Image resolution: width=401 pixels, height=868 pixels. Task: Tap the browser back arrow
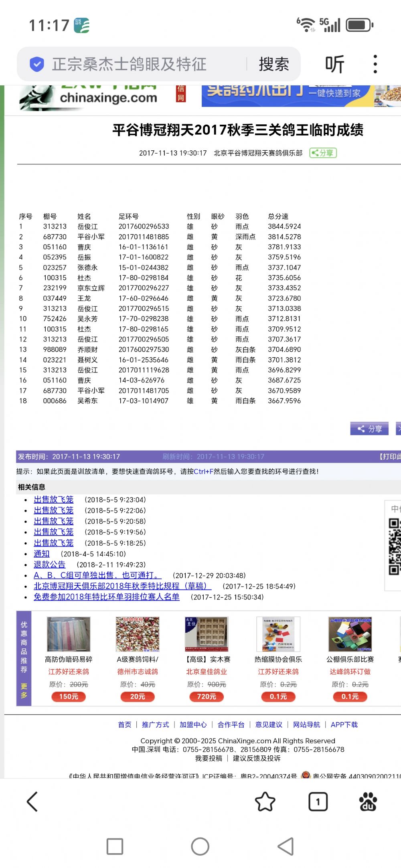(x=32, y=802)
